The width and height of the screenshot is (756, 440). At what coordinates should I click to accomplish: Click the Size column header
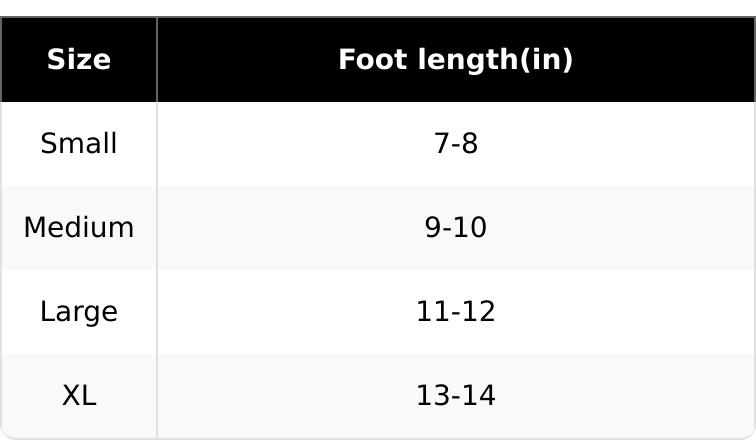pyautogui.click(x=79, y=60)
